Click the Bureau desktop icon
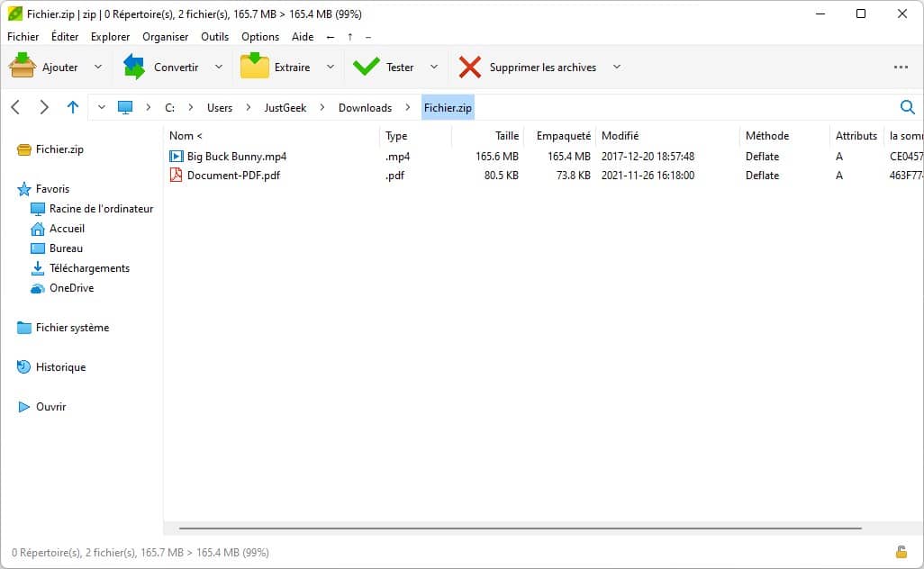924x569 pixels. pos(38,248)
